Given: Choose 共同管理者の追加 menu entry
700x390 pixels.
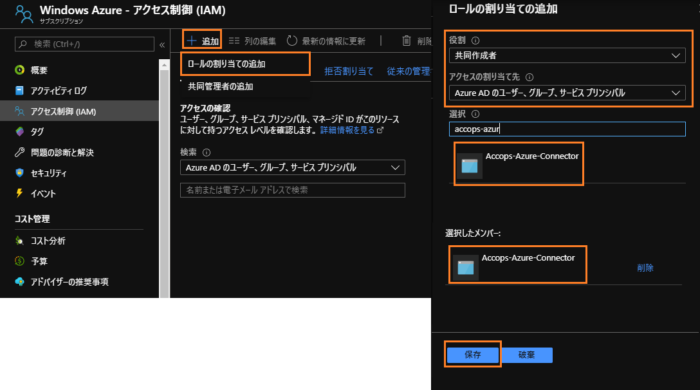Looking at the screenshot, I should point(221,87).
